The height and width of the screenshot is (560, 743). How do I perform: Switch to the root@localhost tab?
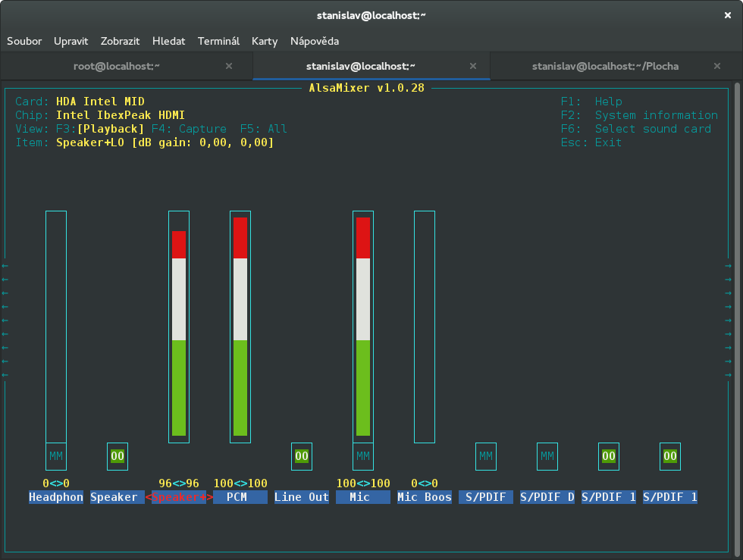117,66
